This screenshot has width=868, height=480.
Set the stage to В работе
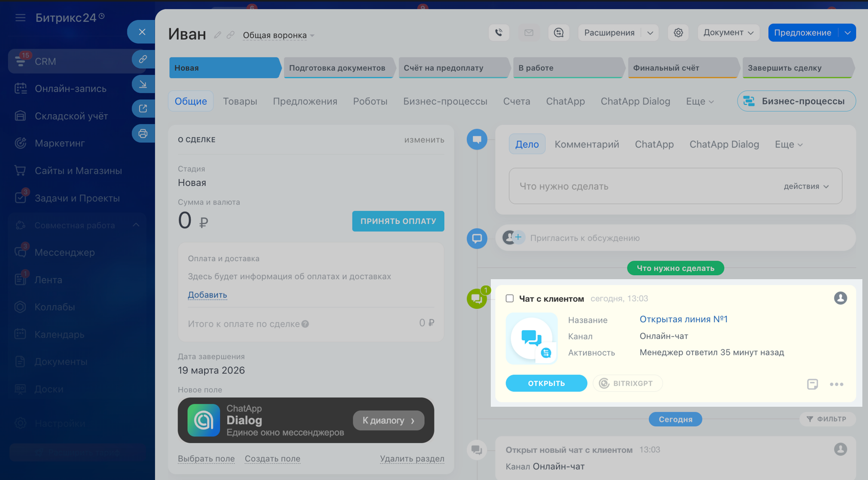(x=567, y=68)
